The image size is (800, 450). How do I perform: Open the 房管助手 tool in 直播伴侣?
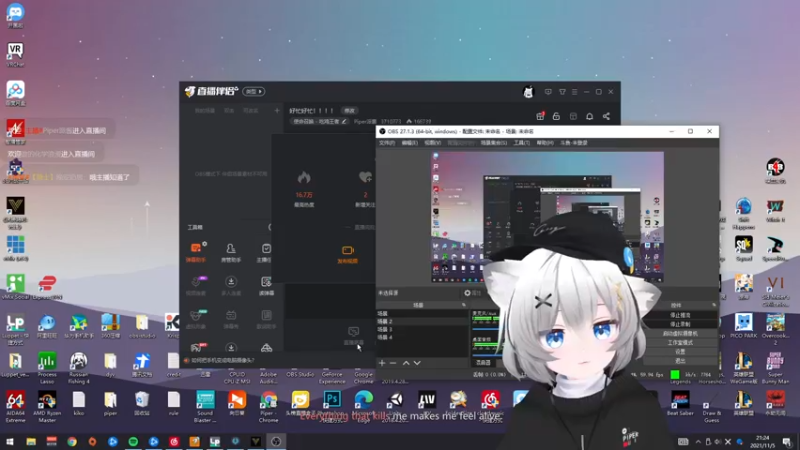[231, 252]
